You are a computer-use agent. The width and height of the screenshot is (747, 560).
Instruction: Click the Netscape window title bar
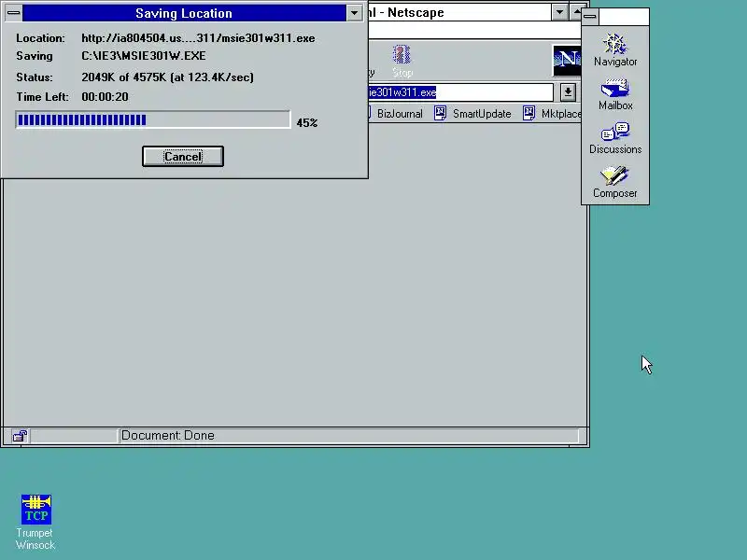point(459,12)
